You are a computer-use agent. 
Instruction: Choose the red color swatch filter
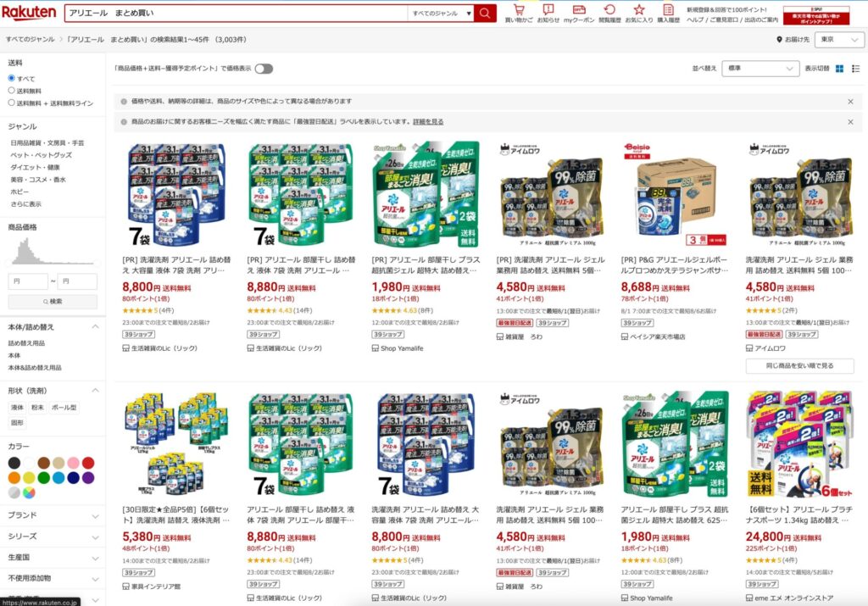coord(88,463)
